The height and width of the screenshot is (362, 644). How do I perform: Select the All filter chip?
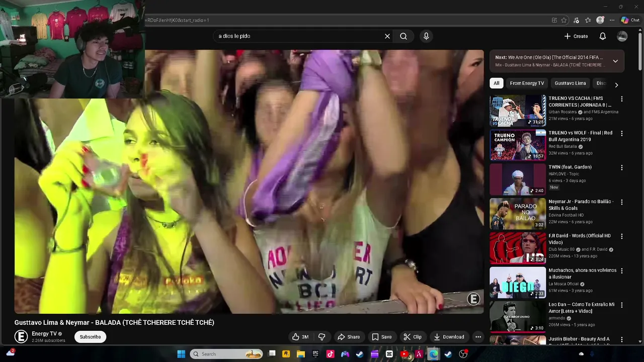click(x=497, y=83)
